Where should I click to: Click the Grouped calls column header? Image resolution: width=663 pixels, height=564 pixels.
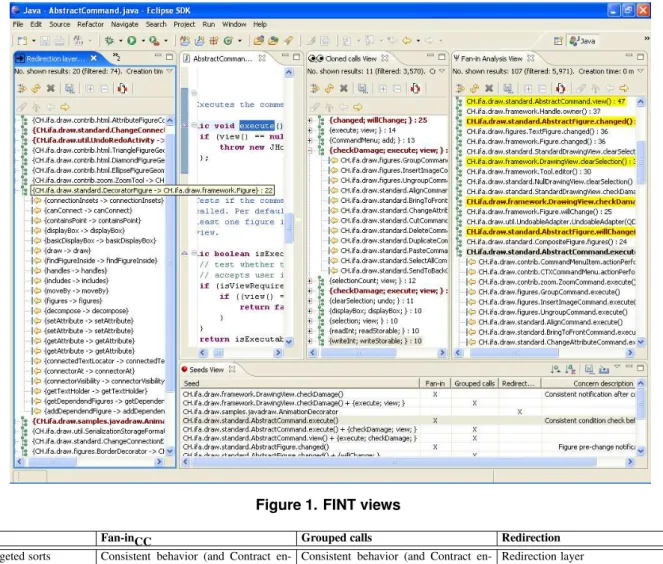coord(474,383)
